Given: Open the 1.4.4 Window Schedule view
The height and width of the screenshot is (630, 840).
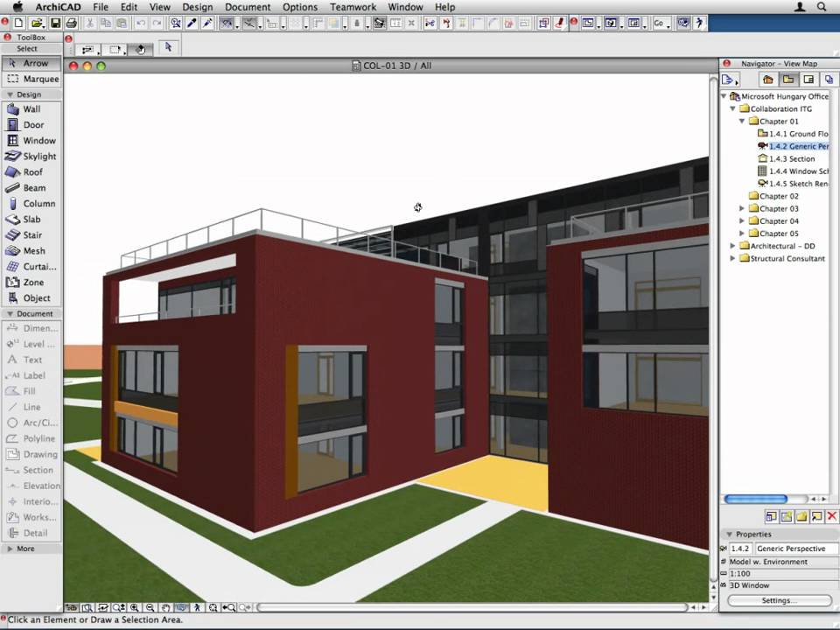Looking at the screenshot, I should [x=794, y=171].
